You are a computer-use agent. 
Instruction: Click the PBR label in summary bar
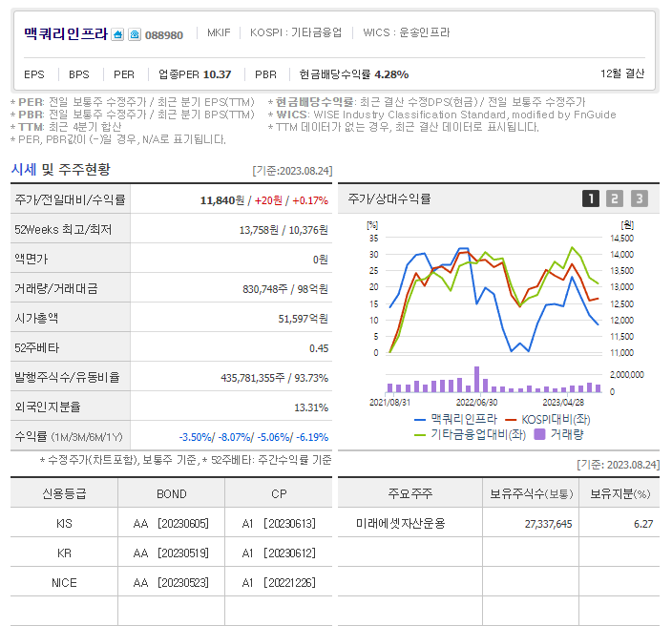265,74
